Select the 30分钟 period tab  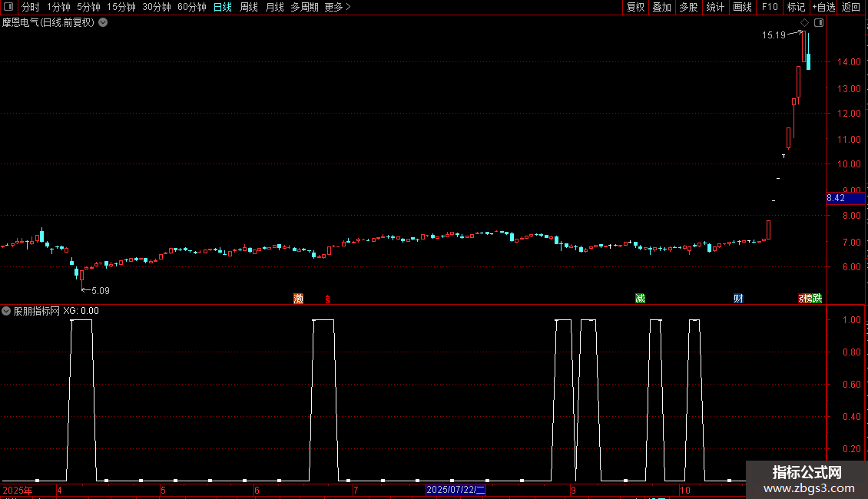point(157,7)
